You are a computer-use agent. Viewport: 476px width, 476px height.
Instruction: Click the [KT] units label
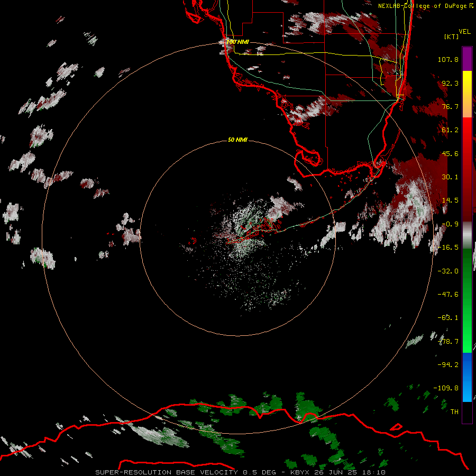451,36
